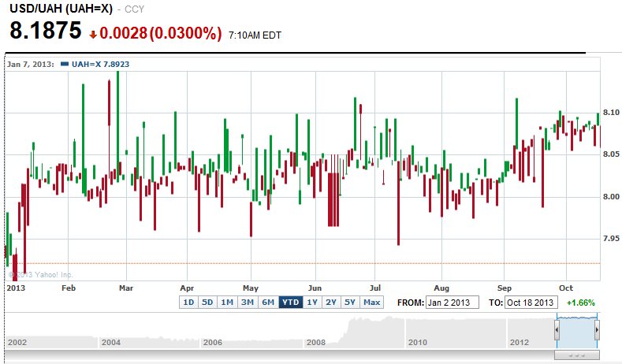The height and width of the screenshot is (364, 622).
Task: Click the highlighted navigator selection window
Action: tap(577, 331)
